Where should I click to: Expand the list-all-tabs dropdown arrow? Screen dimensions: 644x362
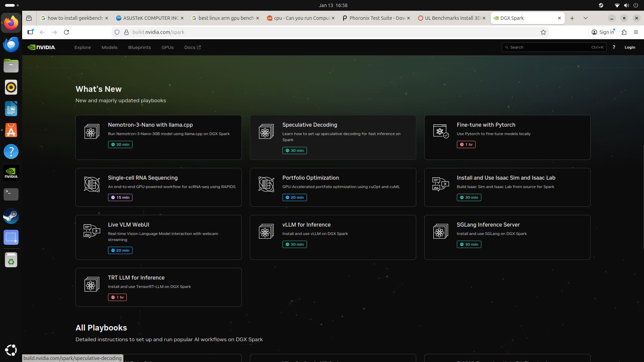pyautogui.click(x=585, y=18)
